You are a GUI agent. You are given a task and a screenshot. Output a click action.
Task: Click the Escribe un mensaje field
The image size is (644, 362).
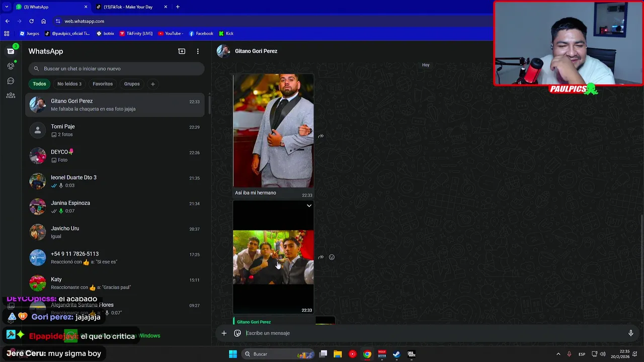(x=433, y=333)
